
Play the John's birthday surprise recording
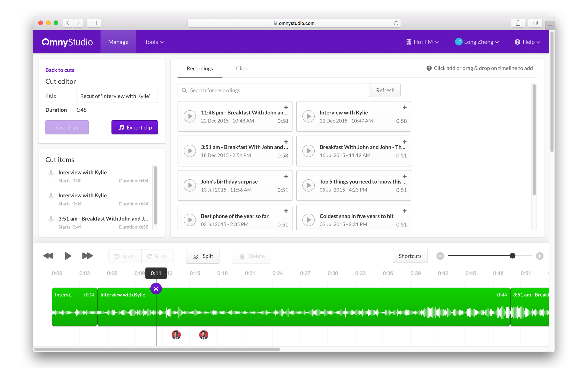click(190, 186)
